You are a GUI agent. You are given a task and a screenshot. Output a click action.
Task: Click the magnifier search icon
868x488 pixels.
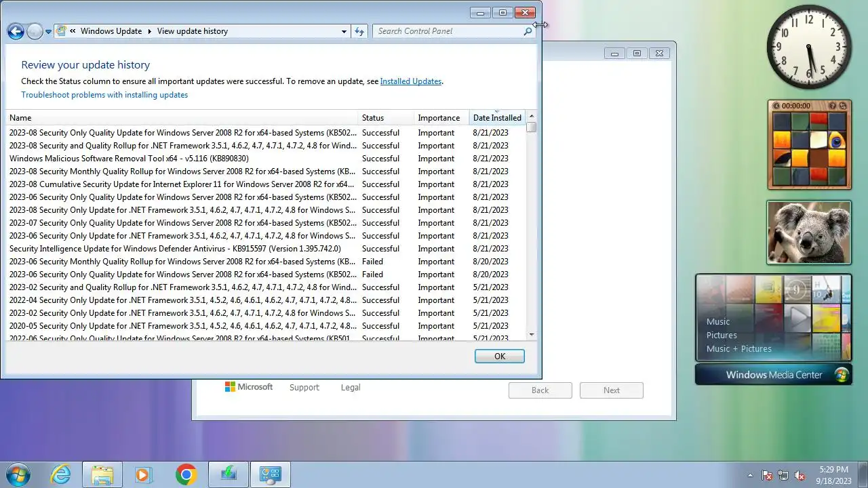coord(528,31)
